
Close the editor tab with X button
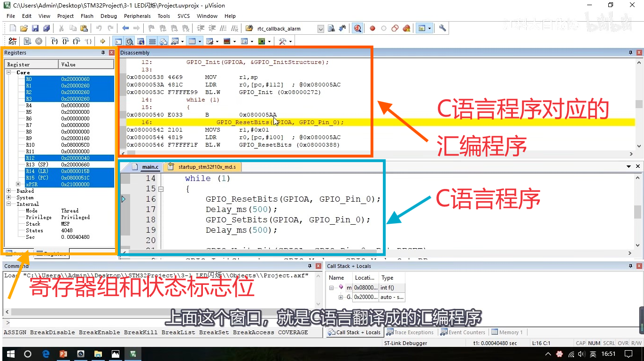click(638, 166)
